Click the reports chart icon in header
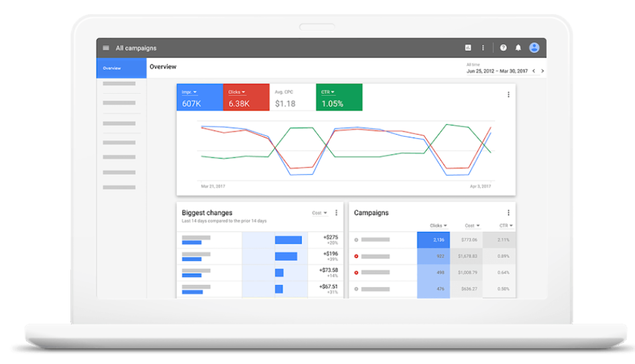This screenshot has height=364, width=635. click(468, 48)
